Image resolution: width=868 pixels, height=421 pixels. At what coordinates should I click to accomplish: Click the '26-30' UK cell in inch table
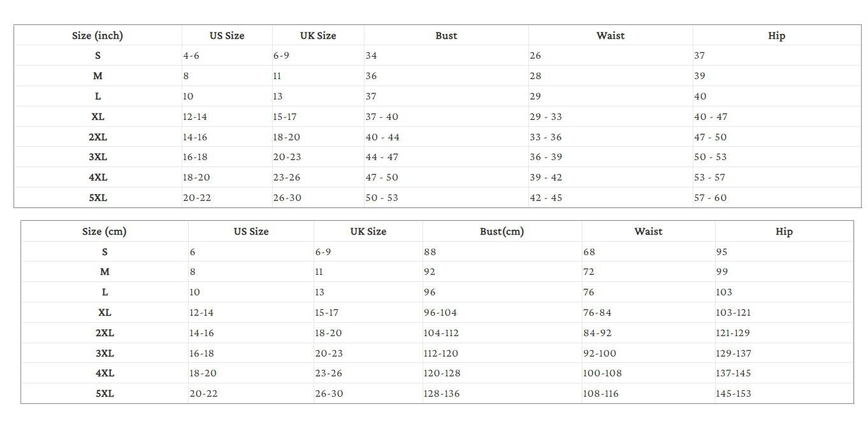318,198
